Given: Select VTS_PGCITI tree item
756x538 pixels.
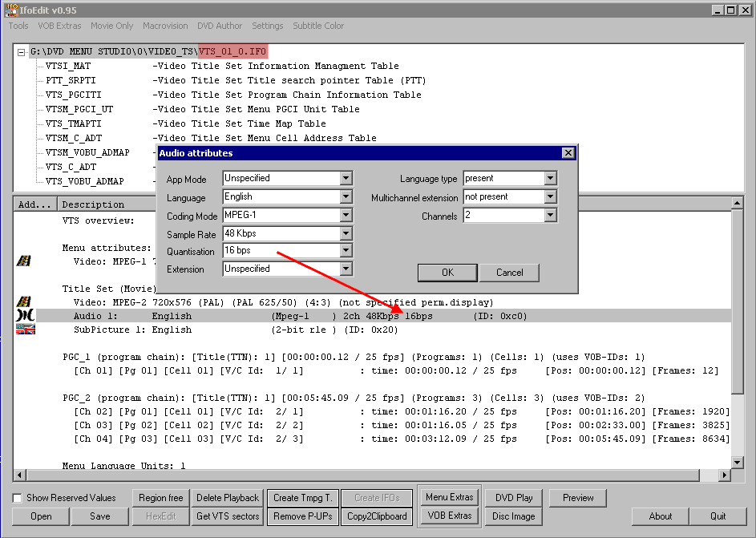Looking at the screenshot, I should point(73,95).
